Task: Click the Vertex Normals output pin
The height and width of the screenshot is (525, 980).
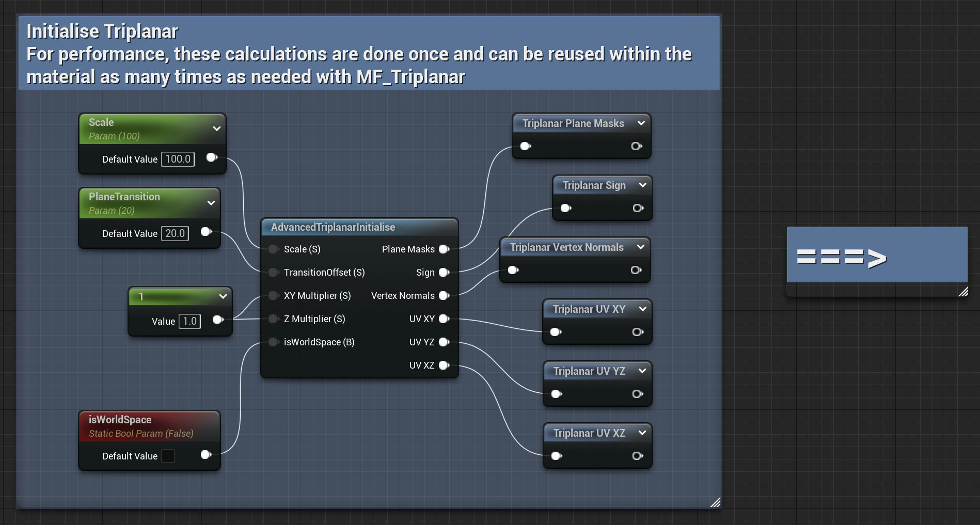Action: click(x=444, y=296)
